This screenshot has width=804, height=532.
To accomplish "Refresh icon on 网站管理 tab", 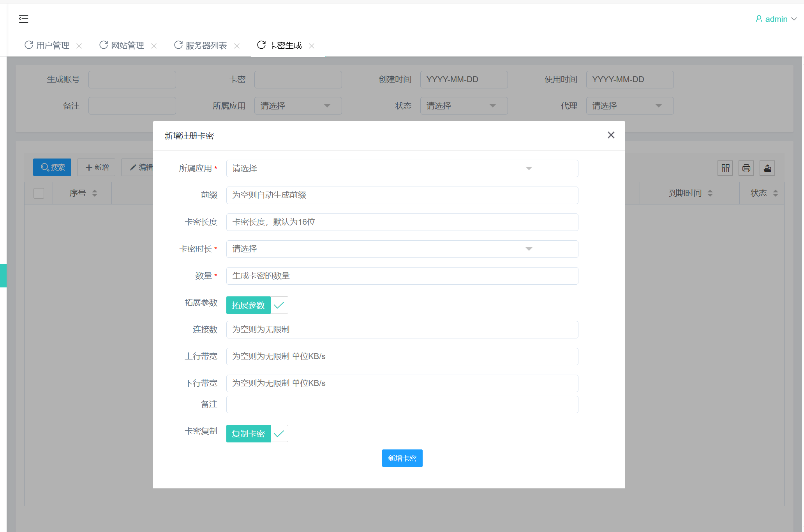I will point(104,45).
